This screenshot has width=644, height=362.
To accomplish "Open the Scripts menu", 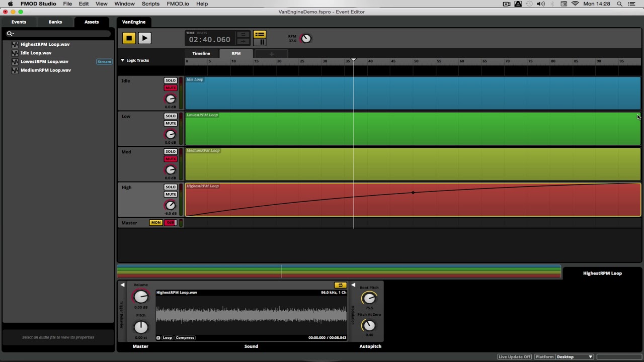I will click(150, 4).
